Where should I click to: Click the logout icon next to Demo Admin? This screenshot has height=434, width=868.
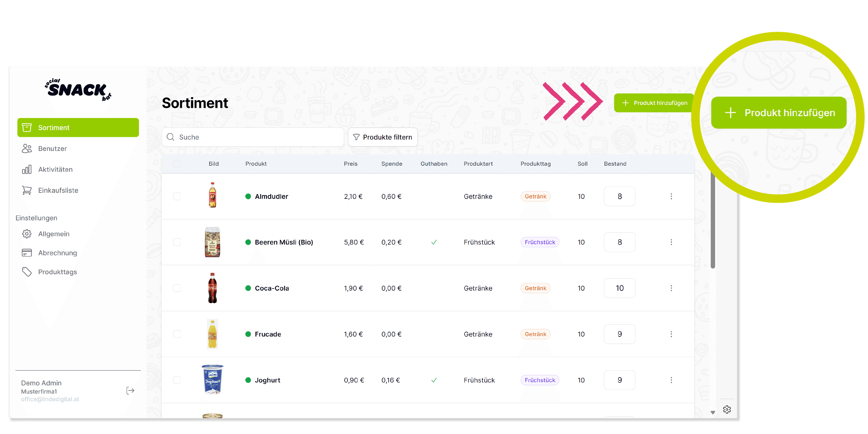coord(130,391)
